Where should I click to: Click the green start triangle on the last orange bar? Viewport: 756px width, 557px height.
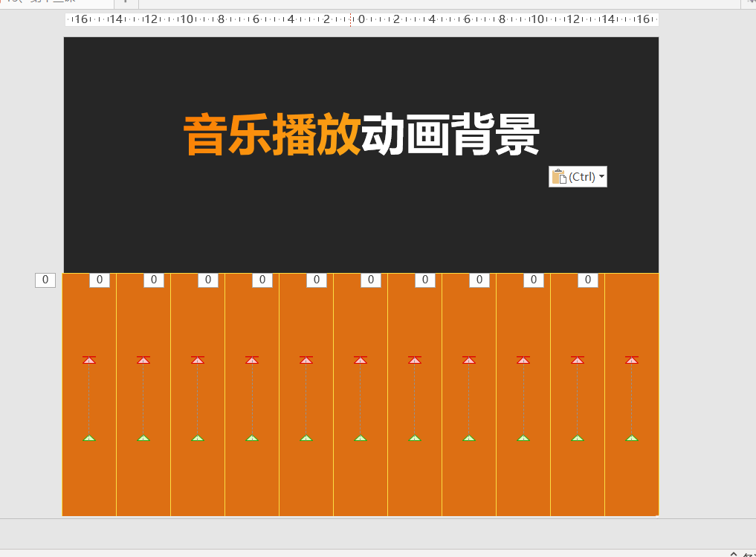pos(631,438)
